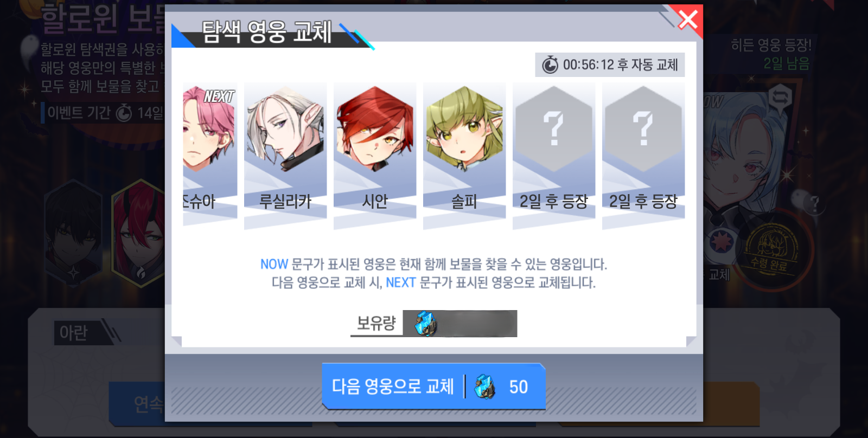Select the 시안 hero portrait
868x438 pixels.
(375, 156)
